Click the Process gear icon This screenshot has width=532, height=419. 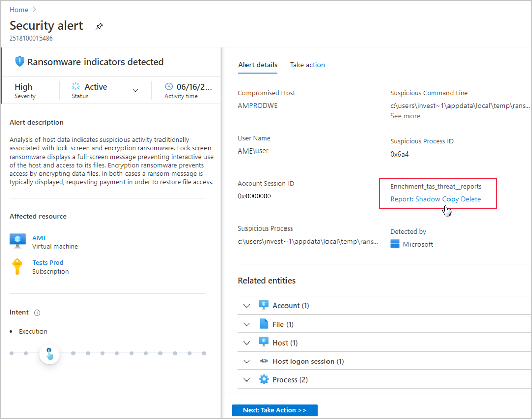coord(264,379)
